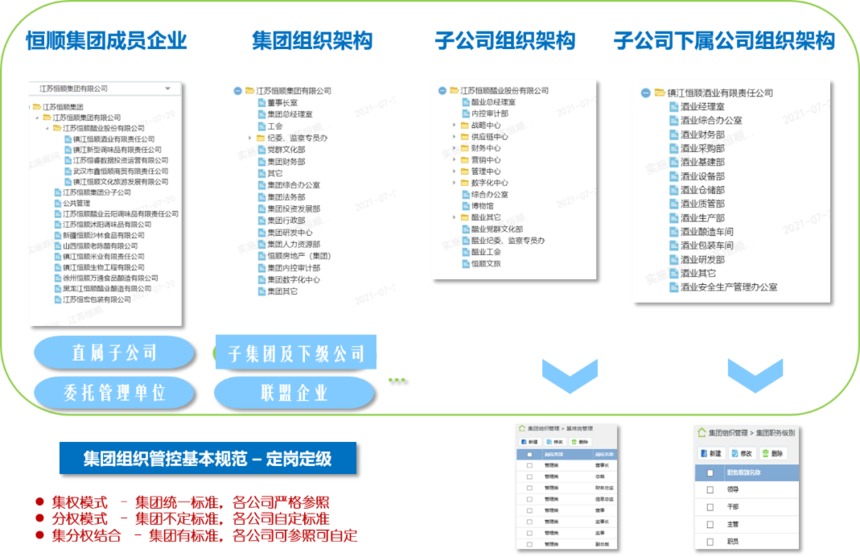Click 修改 in the 基准岗管理 panel
Viewport: 860px width, 557px height.
pyautogui.click(x=555, y=441)
